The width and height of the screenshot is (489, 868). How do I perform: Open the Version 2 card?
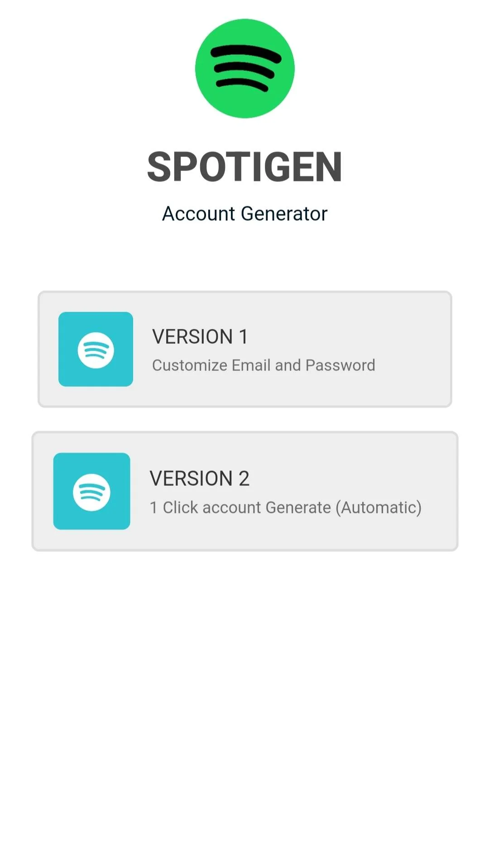pyautogui.click(x=245, y=491)
